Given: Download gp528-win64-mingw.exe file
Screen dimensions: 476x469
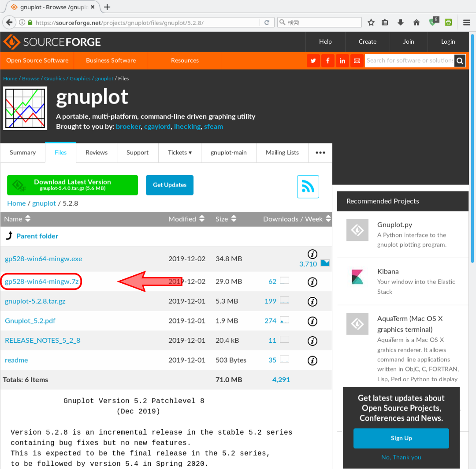Looking at the screenshot, I should tap(43, 259).
